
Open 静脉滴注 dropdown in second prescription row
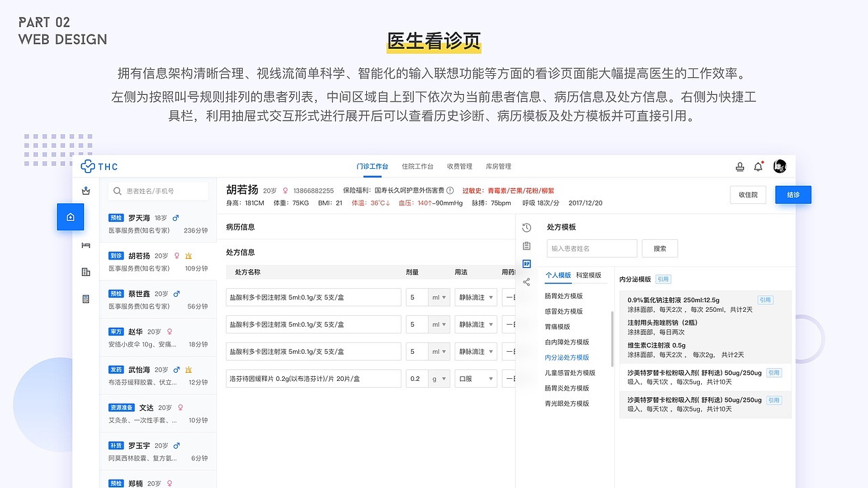pos(475,325)
